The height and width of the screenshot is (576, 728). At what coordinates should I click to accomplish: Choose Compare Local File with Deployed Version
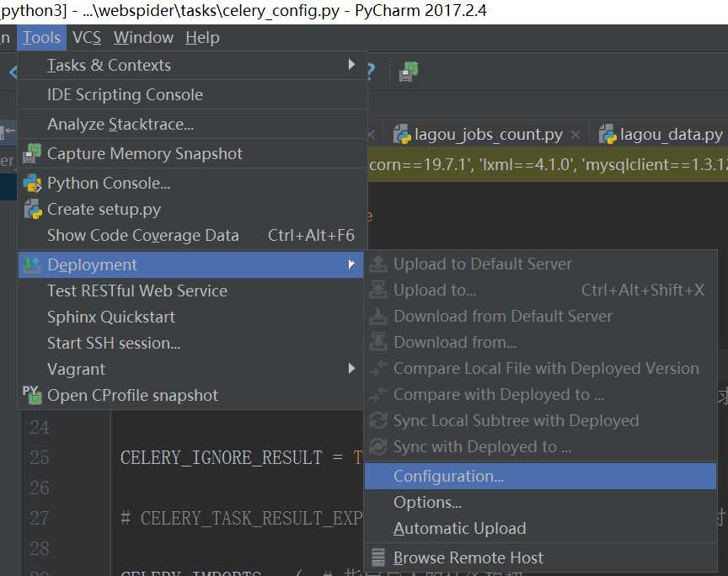pyautogui.click(x=540, y=369)
